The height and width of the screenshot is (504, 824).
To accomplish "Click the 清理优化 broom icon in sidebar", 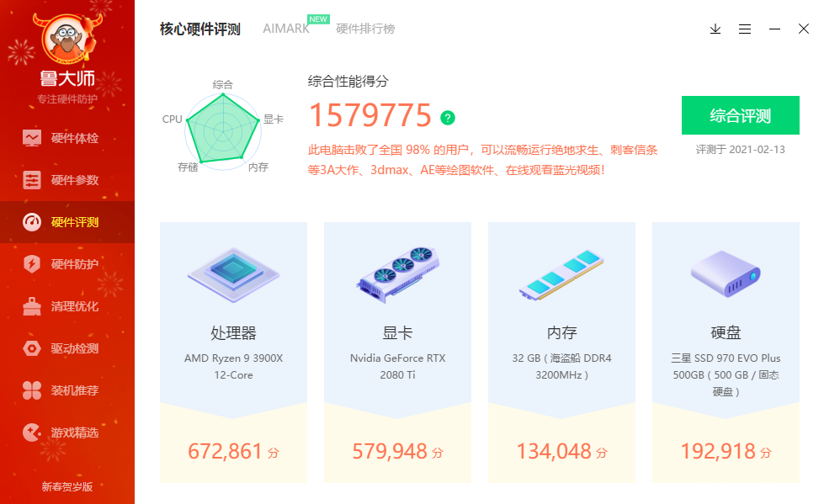I will [x=31, y=306].
